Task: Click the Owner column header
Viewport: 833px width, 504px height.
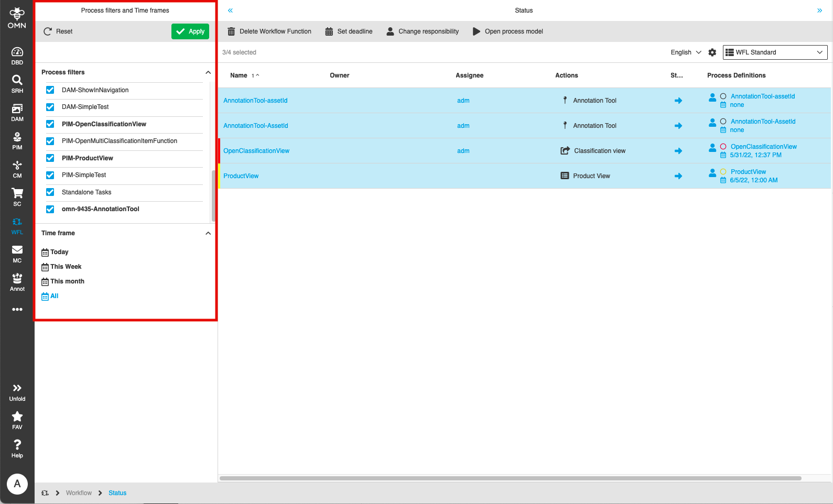Action: click(x=340, y=75)
